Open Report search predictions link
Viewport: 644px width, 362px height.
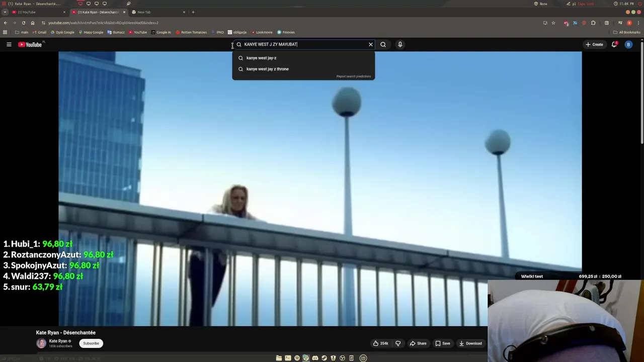(x=353, y=76)
